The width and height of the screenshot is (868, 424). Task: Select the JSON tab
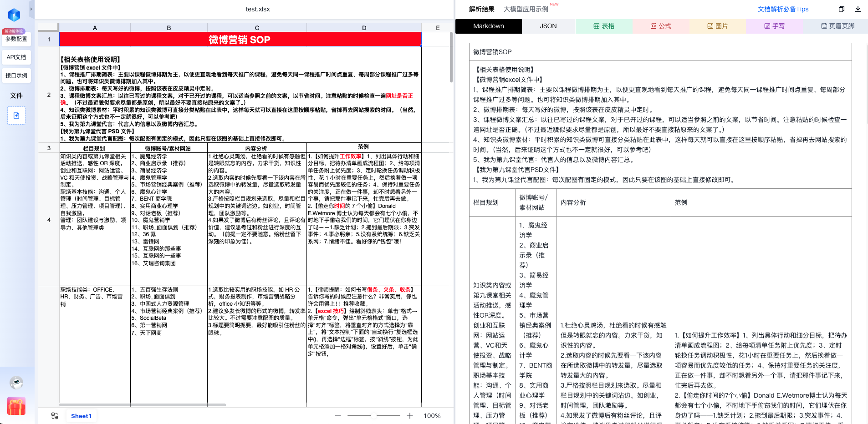pos(548,26)
